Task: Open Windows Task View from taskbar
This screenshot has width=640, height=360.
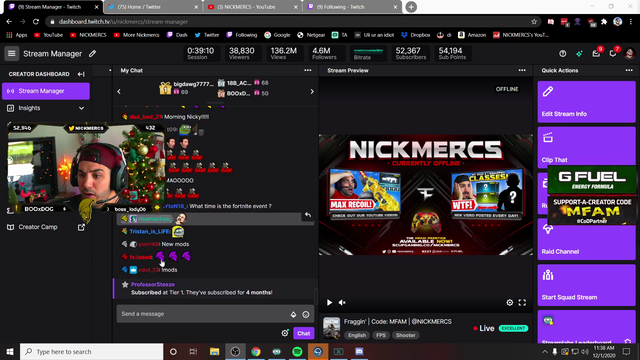Action: (193, 351)
